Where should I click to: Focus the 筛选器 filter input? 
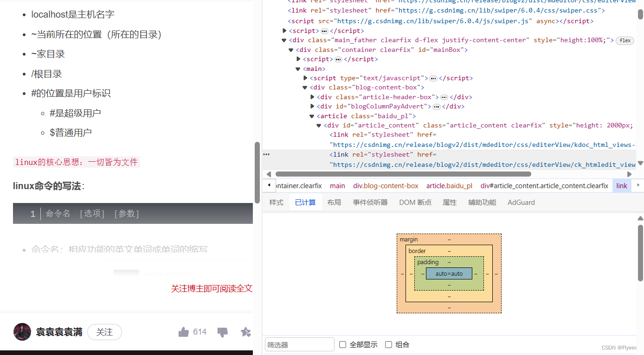pos(300,344)
